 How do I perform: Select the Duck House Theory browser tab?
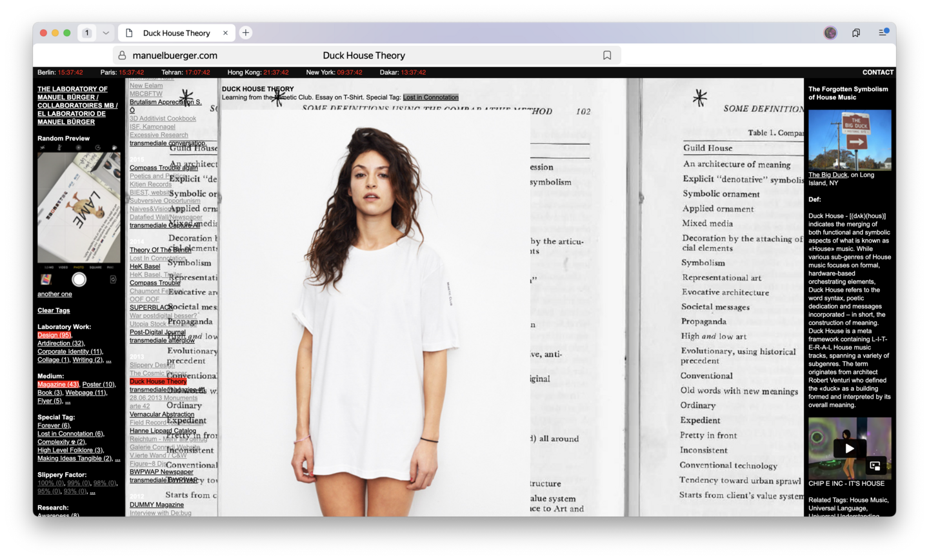[x=176, y=33]
